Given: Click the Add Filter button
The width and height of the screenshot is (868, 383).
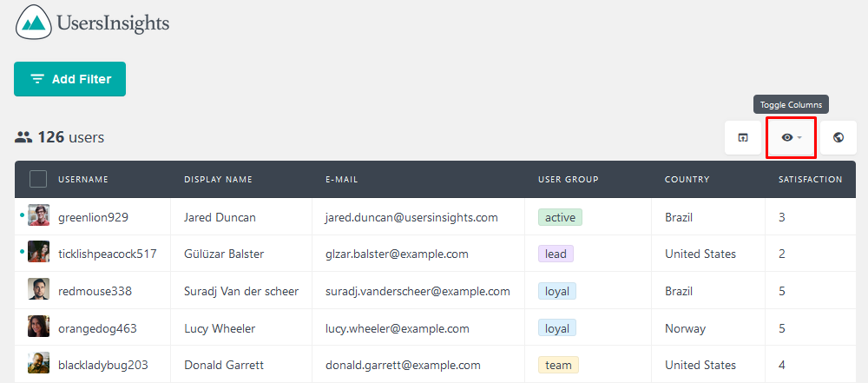Looking at the screenshot, I should tap(69, 79).
